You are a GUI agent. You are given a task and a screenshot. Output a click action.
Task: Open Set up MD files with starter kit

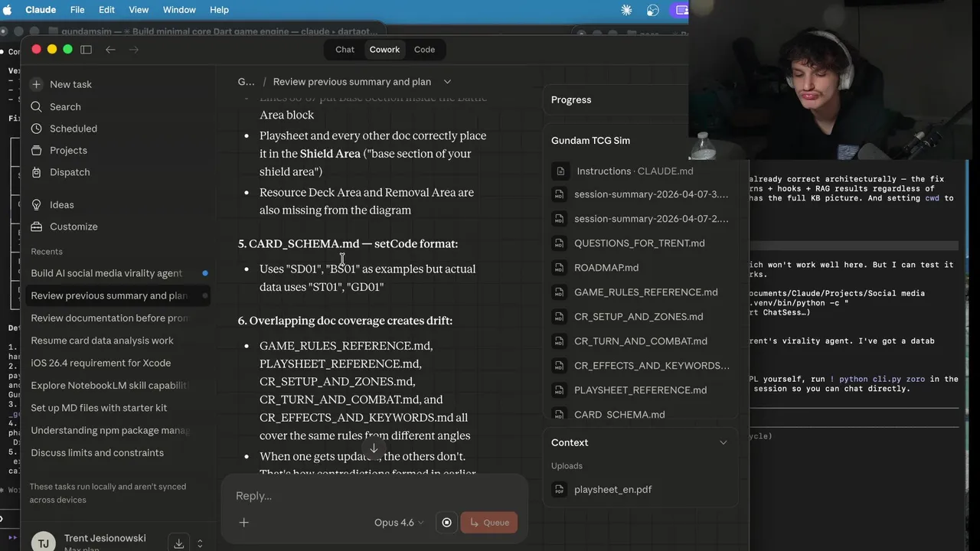tap(119, 408)
